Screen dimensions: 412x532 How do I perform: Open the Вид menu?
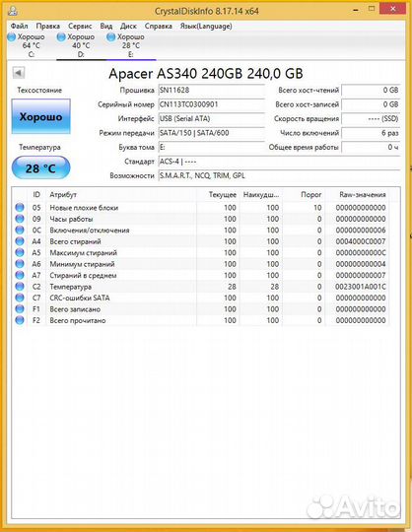(x=106, y=27)
